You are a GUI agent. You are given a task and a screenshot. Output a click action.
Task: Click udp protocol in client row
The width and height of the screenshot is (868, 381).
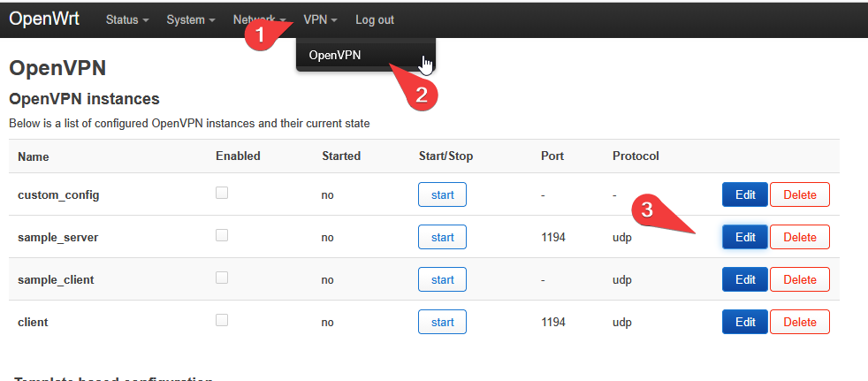[621, 323]
